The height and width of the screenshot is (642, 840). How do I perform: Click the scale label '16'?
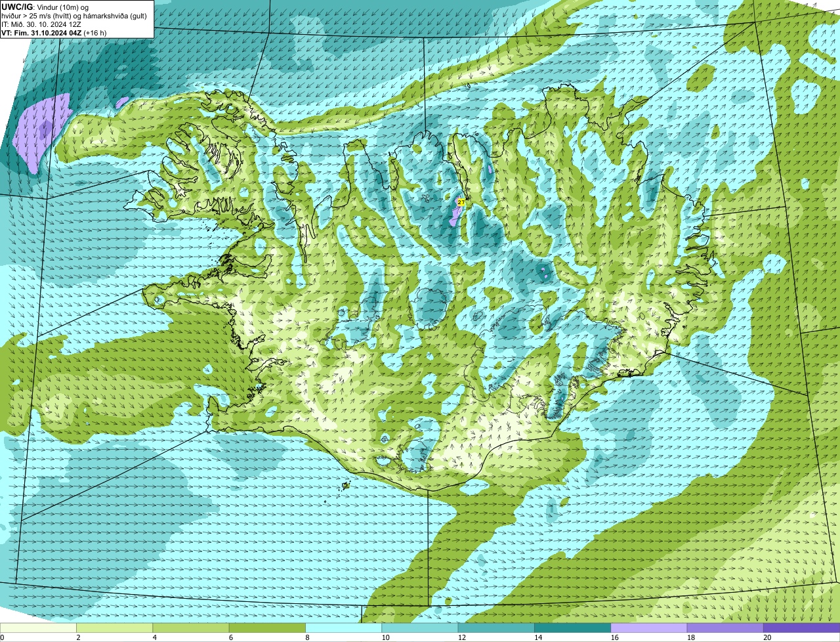tap(614, 637)
